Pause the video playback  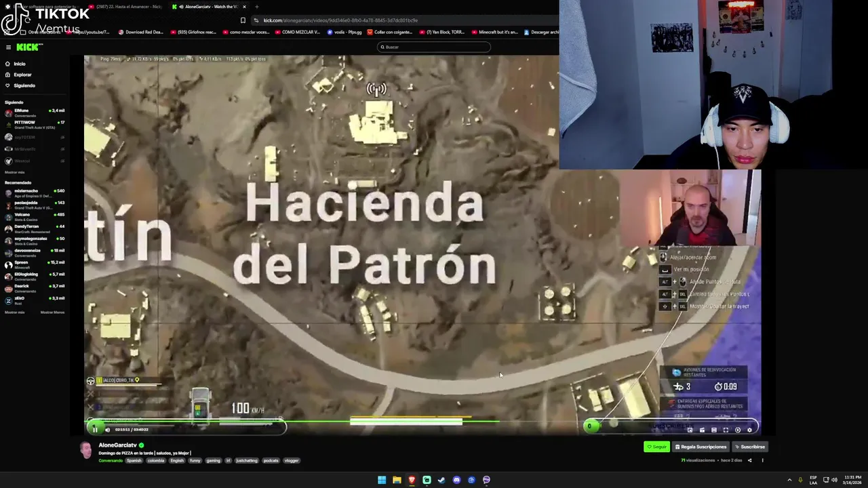(95, 429)
